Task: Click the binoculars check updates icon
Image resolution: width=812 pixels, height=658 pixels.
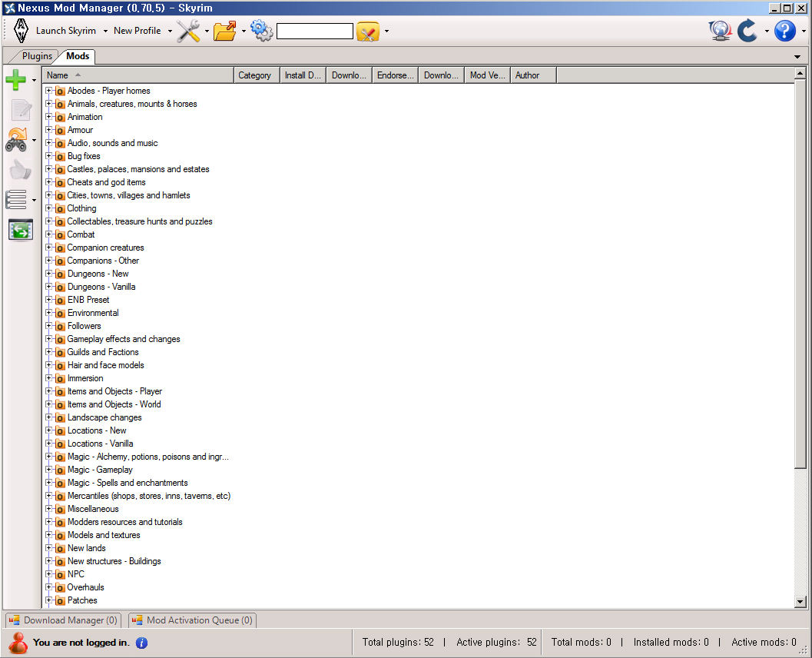Action: (x=16, y=140)
